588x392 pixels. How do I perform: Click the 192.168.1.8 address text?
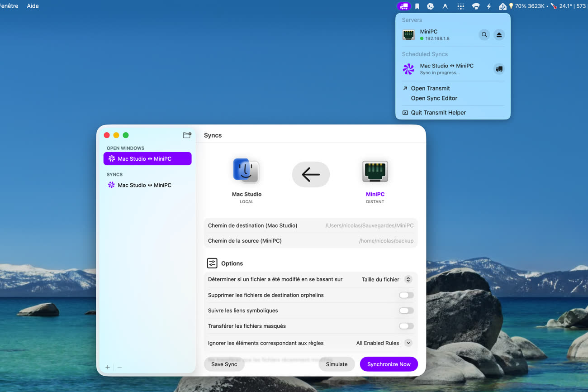point(437,39)
